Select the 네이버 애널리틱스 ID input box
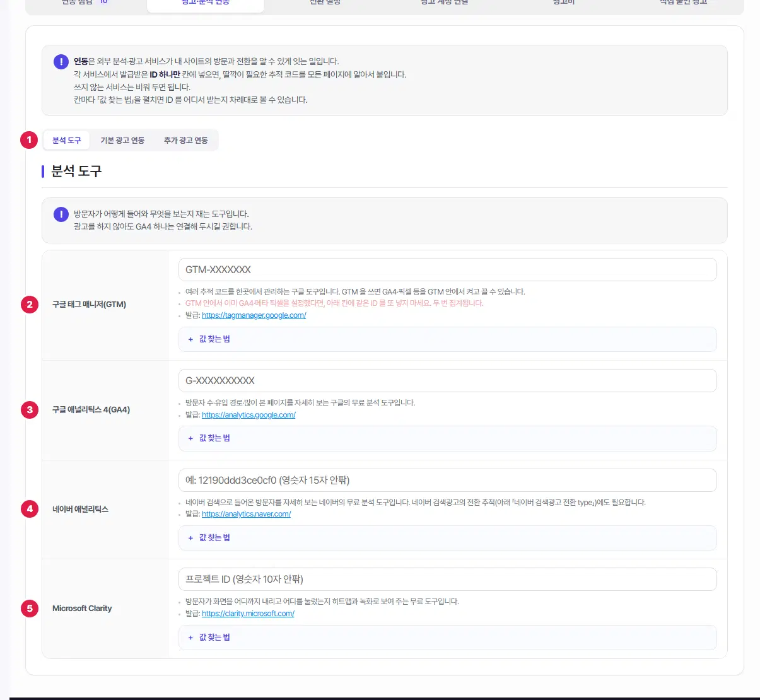760x700 pixels. point(448,480)
